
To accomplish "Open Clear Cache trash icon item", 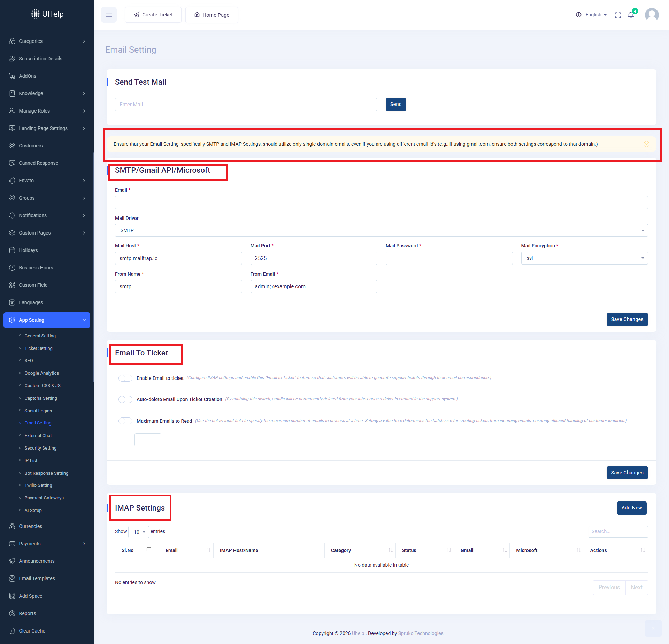I will 12,631.
